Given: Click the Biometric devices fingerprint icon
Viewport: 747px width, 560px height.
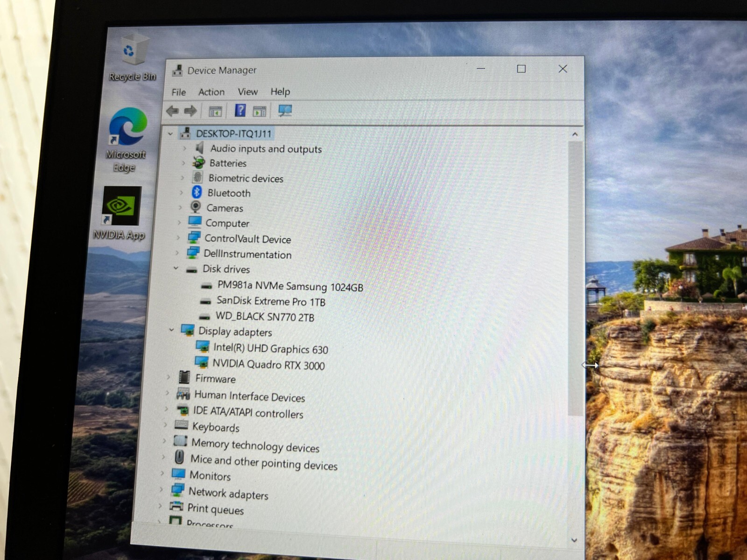Looking at the screenshot, I should coord(197,177).
